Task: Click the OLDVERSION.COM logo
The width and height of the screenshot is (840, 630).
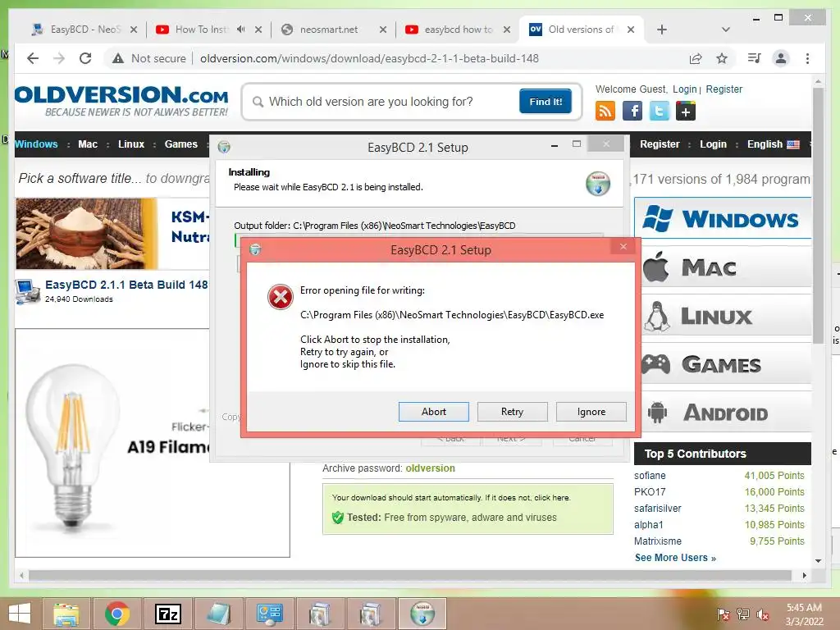Action: click(121, 101)
